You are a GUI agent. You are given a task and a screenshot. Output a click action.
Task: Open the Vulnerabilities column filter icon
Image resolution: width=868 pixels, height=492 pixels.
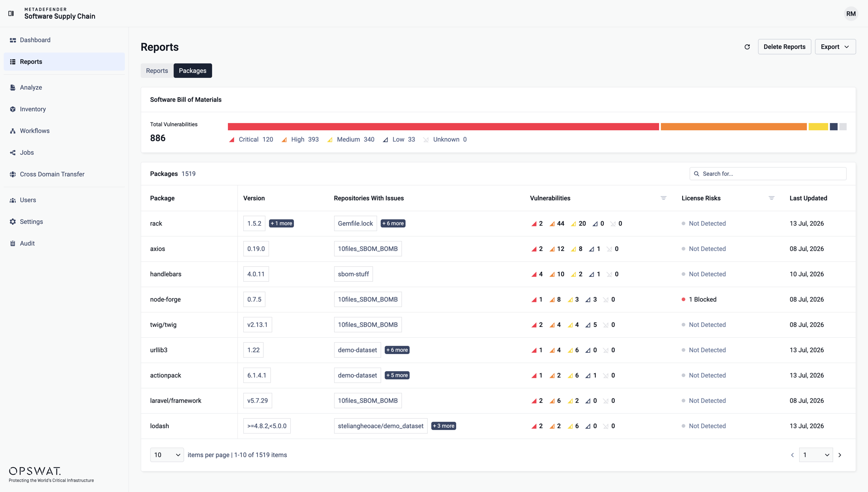(664, 198)
